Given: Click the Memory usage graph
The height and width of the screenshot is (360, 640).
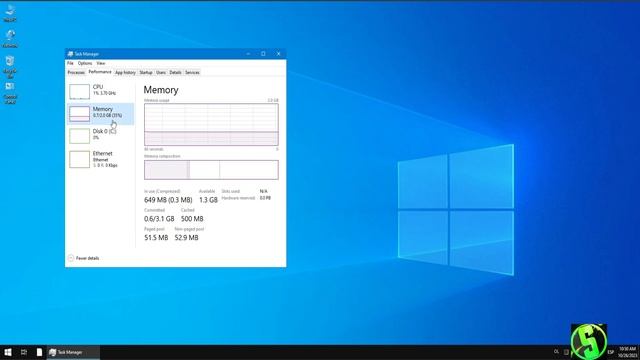Looking at the screenshot, I should coord(211,124).
